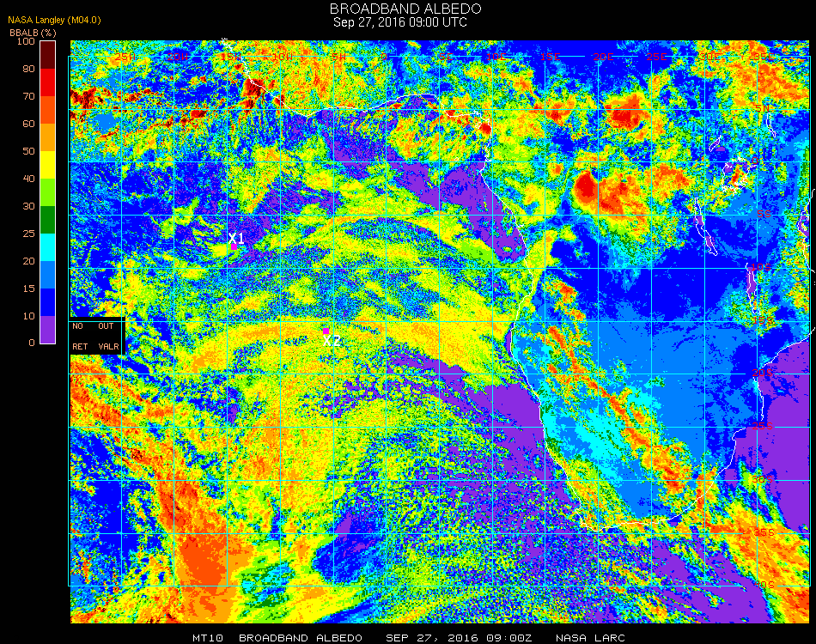The width and height of the screenshot is (816, 644).
Task: Click the 25S latitude label
Action: [x=763, y=427]
